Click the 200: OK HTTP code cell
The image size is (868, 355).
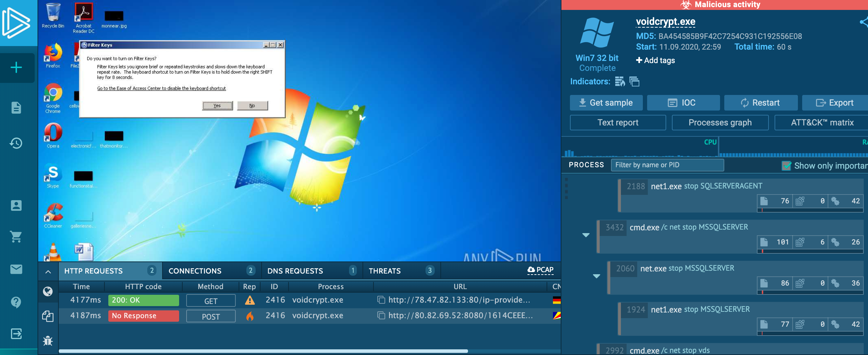pyautogui.click(x=143, y=300)
